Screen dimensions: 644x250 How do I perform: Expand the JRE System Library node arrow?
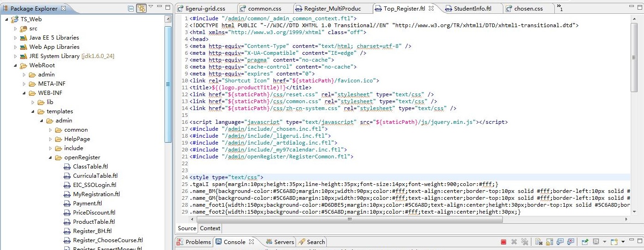(x=15, y=56)
